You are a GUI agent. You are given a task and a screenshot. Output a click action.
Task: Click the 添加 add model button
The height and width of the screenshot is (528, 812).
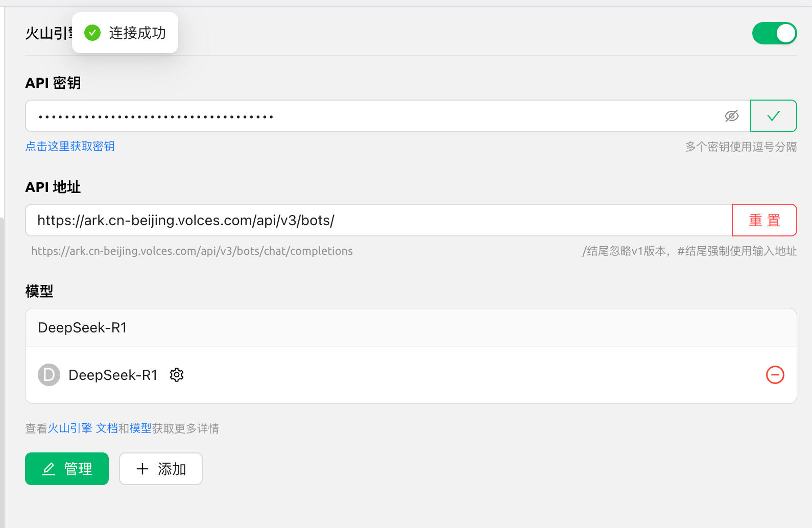click(x=161, y=469)
